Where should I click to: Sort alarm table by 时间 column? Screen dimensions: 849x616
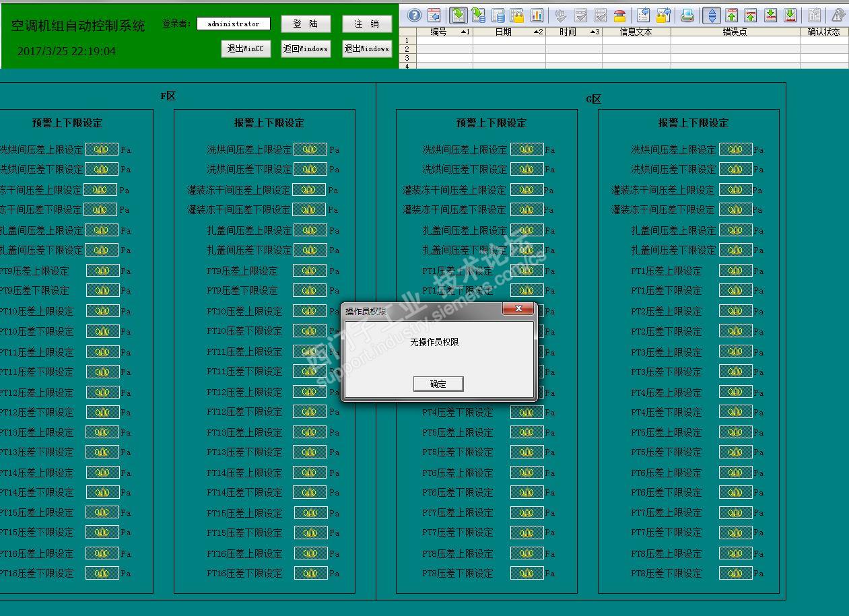pos(574,32)
